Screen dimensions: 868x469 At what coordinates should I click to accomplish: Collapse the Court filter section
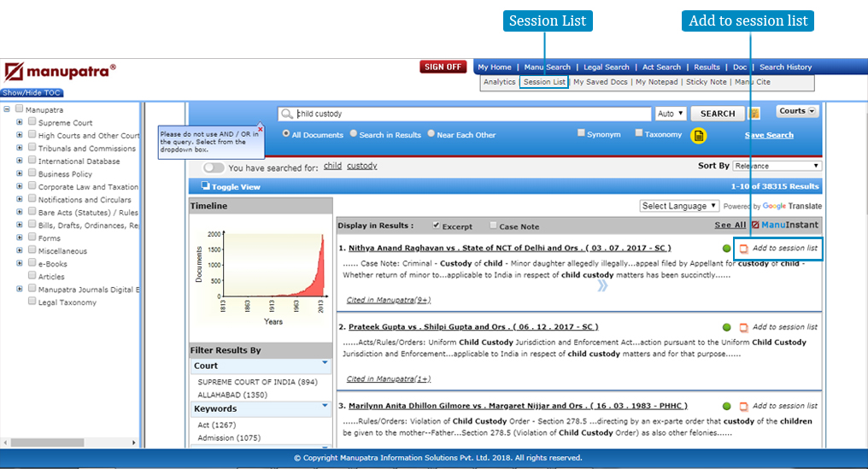[x=325, y=363]
